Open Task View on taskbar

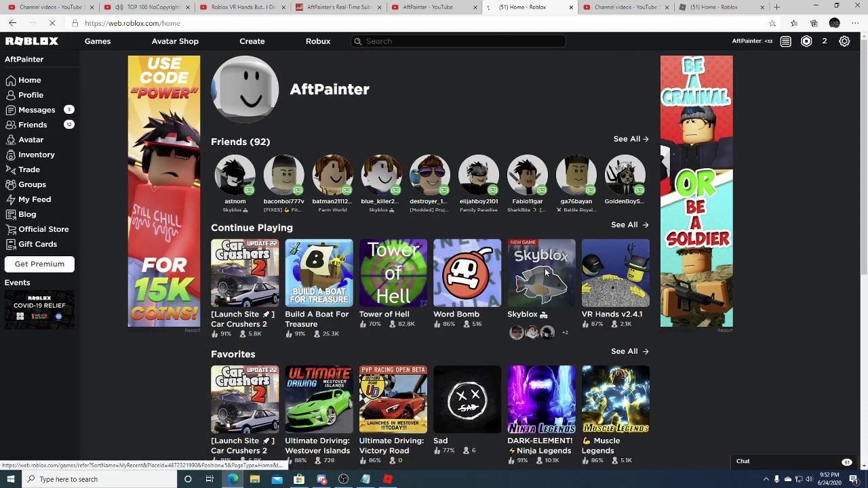tap(210, 479)
